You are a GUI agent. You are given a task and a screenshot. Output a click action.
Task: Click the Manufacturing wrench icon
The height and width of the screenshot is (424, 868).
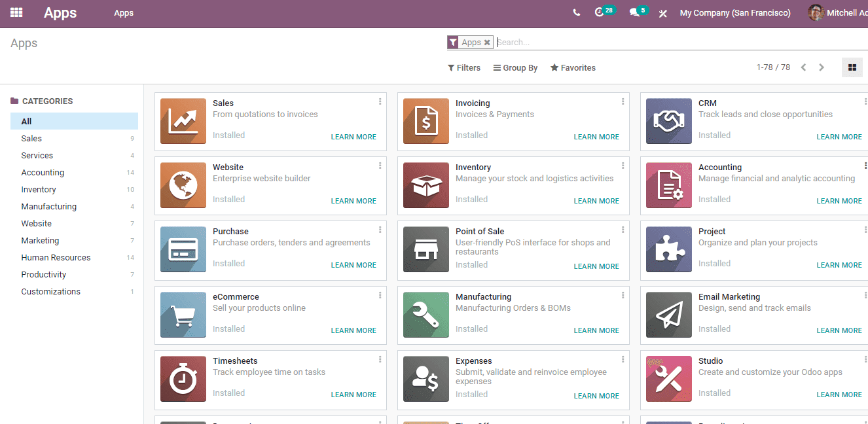[426, 315]
